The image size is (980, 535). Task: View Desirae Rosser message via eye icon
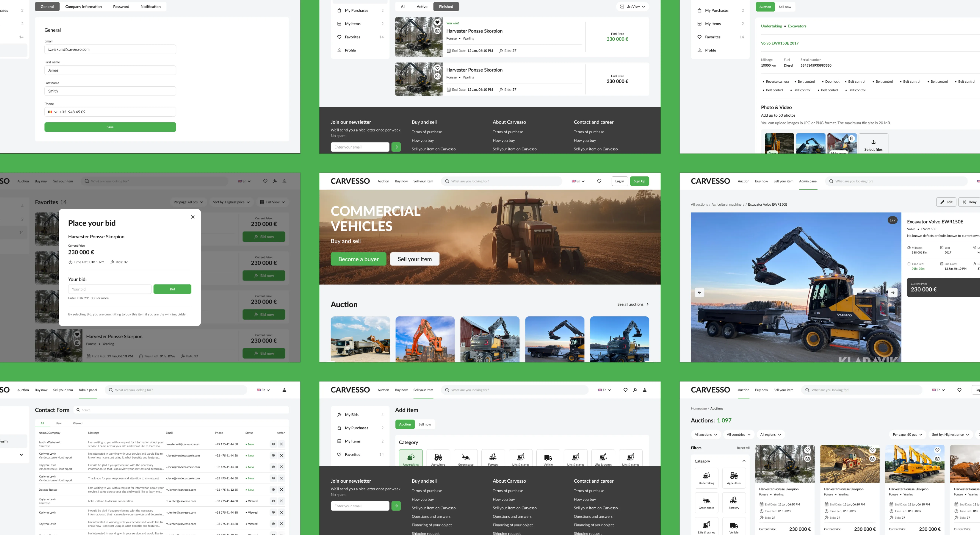pos(273,490)
